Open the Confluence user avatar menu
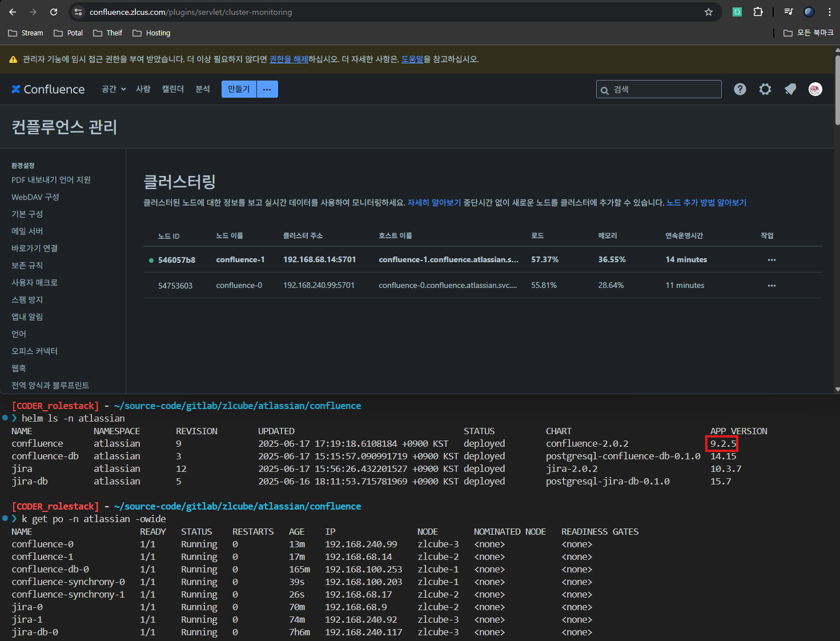 [815, 89]
